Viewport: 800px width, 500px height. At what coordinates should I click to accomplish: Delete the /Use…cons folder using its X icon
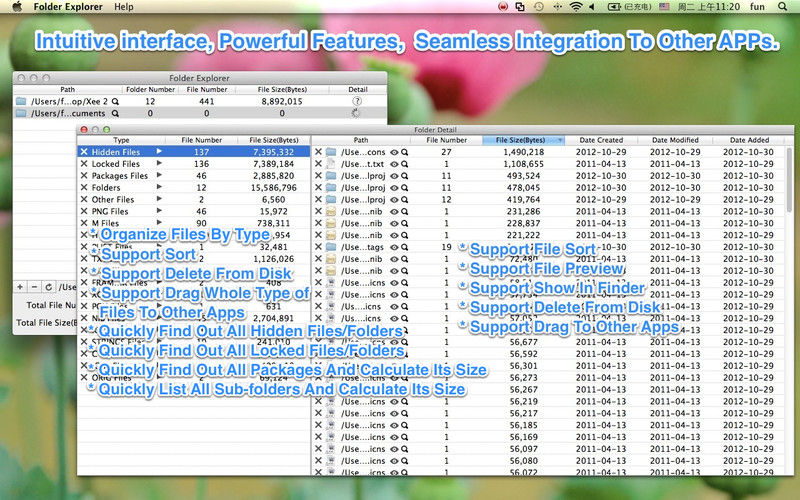click(x=318, y=152)
